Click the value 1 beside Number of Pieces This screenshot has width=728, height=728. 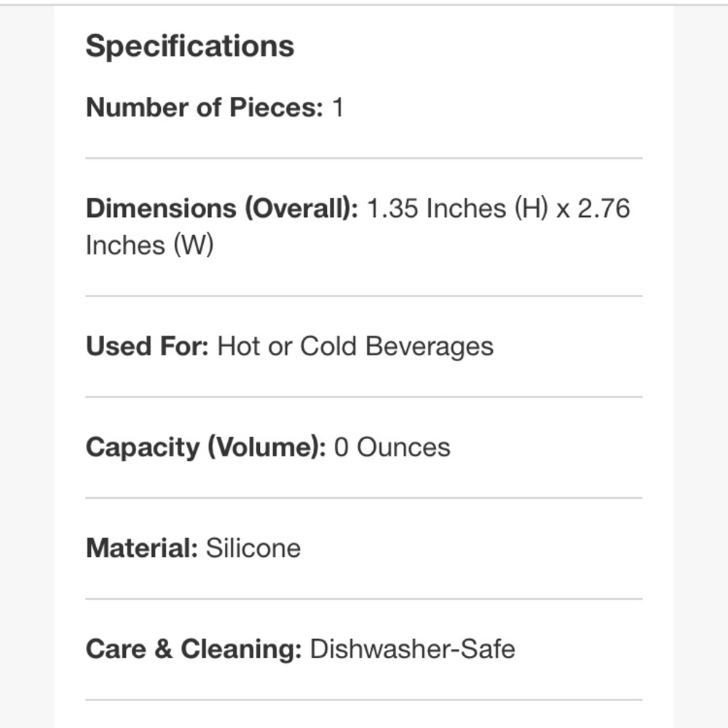pos(338,108)
